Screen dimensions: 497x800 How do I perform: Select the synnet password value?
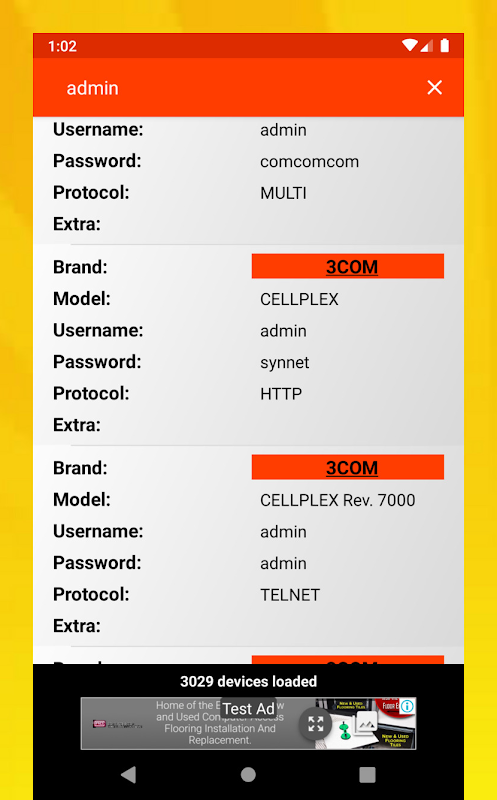pos(285,363)
